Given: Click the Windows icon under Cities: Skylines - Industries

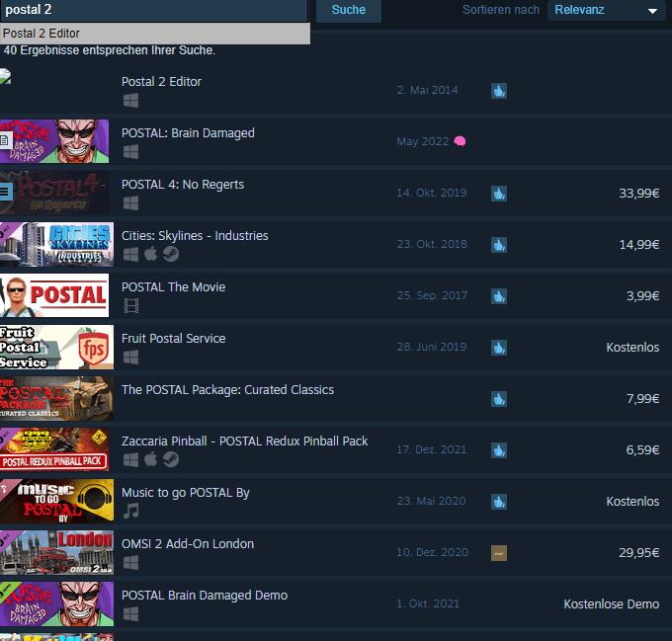Looking at the screenshot, I should [x=130, y=255].
